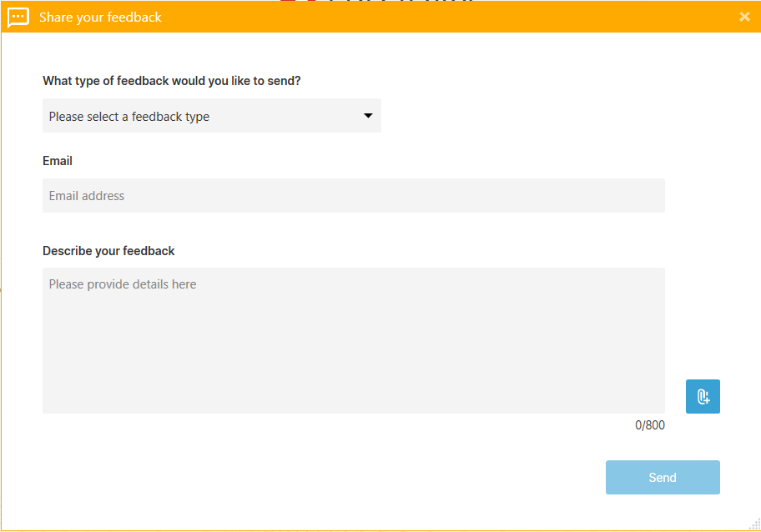Focus the Email address input field
Screen dimensions: 761x532
pos(353,195)
